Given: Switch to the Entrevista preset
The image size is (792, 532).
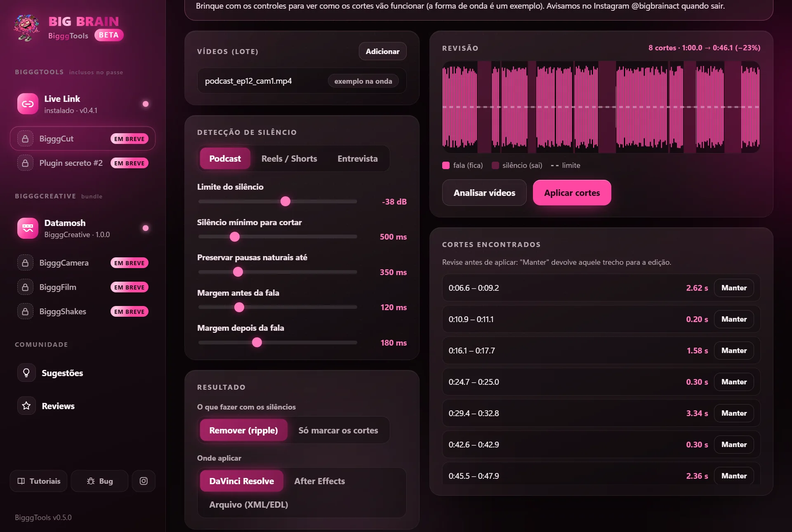Looking at the screenshot, I should pyautogui.click(x=358, y=158).
